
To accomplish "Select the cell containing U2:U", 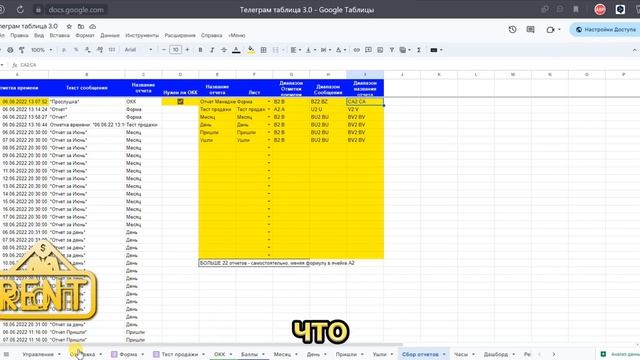I will pyautogui.click(x=328, y=109).
